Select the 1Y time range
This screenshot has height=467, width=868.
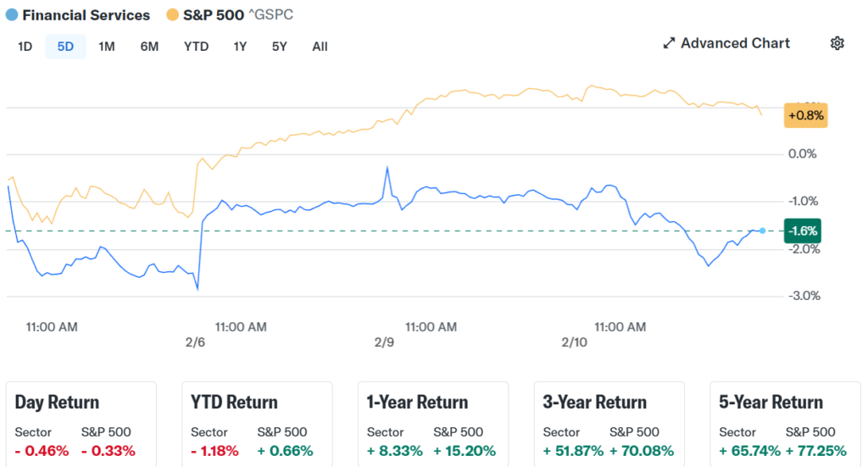click(240, 47)
